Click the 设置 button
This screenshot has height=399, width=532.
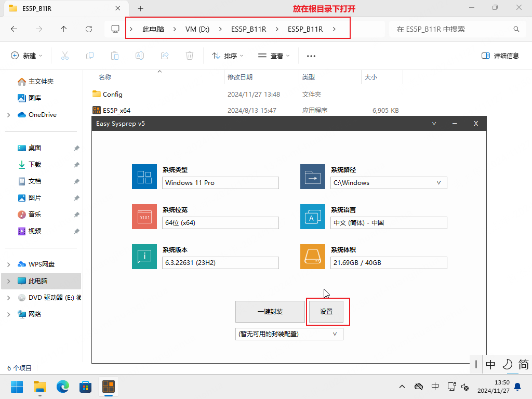tap(326, 312)
